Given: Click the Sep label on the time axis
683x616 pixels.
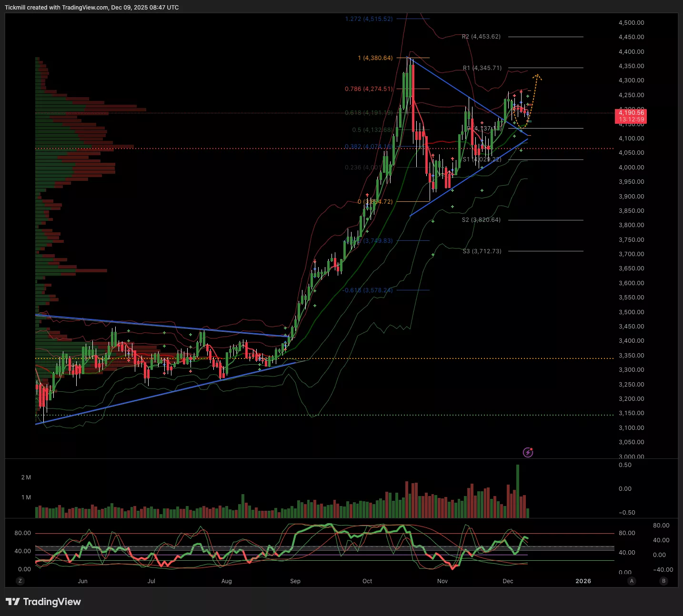Looking at the screenshot, I should pos(295,581).
